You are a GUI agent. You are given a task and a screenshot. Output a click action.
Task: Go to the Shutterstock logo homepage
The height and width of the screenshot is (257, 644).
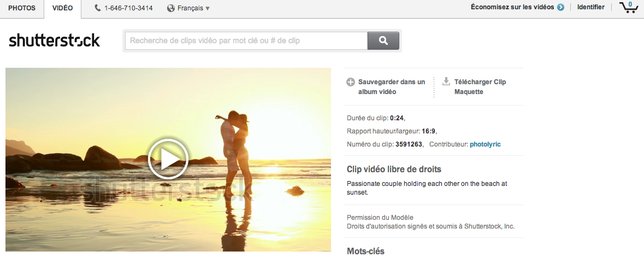click(54, 40)
